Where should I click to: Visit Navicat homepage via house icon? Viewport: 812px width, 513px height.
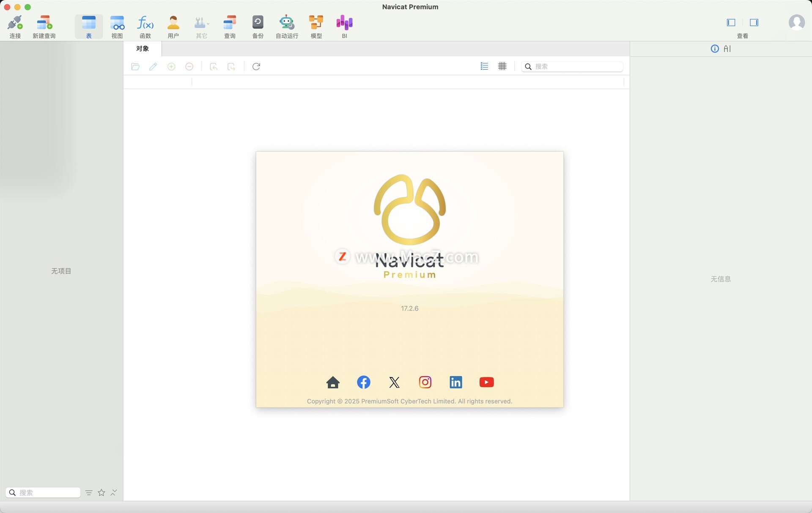click(x=333, y=382)
